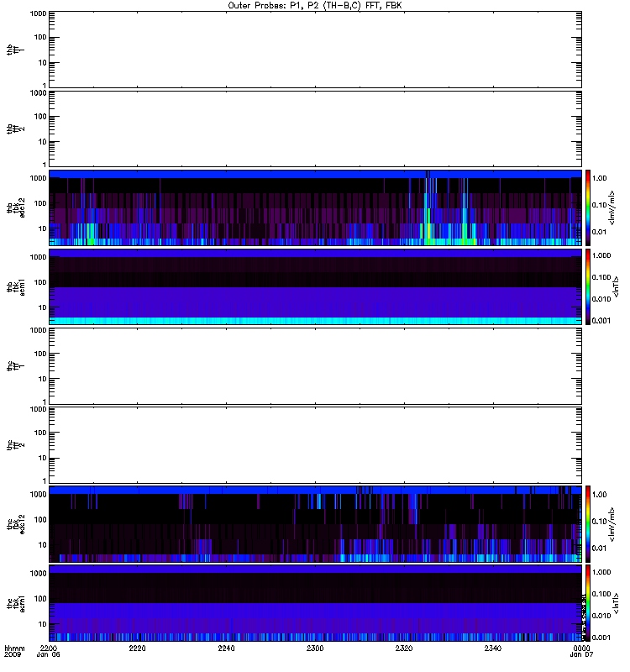The width and height of the screenshot is (630, 672).
Task: Select the empty thb fff 1 plot panel
Action: click(315, 50)
